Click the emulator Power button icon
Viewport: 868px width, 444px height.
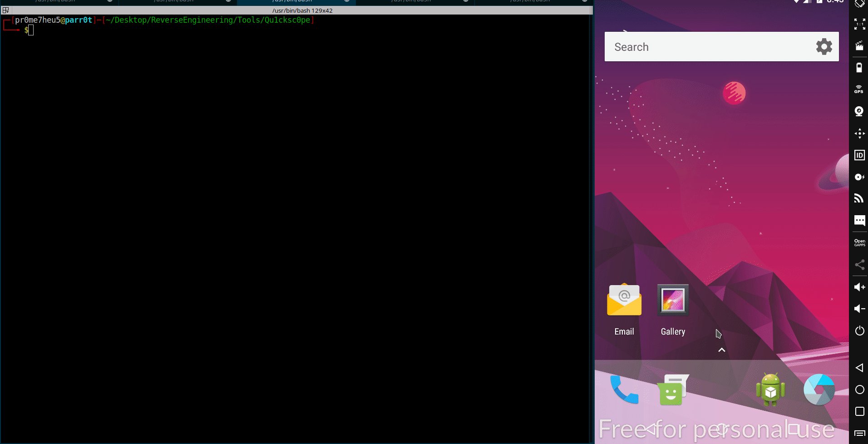[x=859, y=331]
